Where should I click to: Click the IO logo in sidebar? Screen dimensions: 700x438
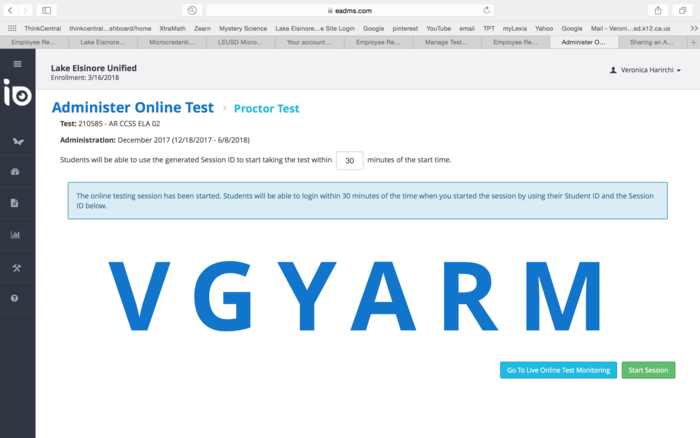coord(17,96)
